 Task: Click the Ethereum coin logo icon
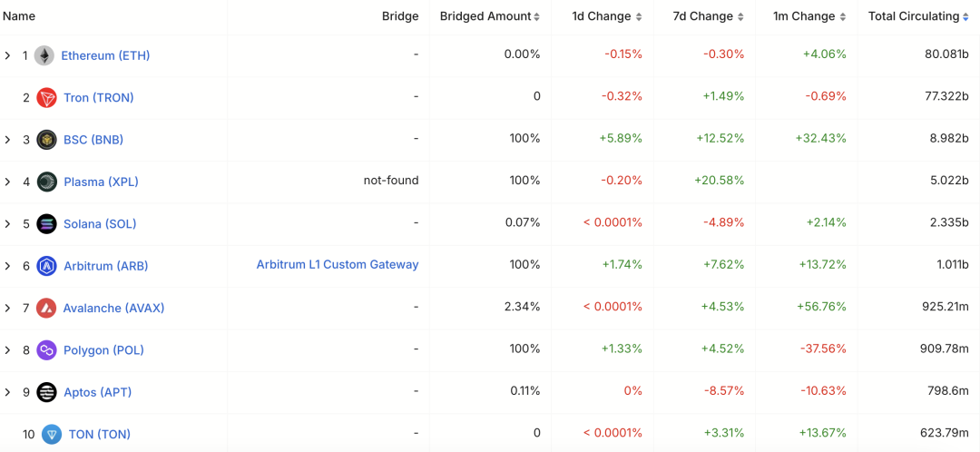point(44,56)
